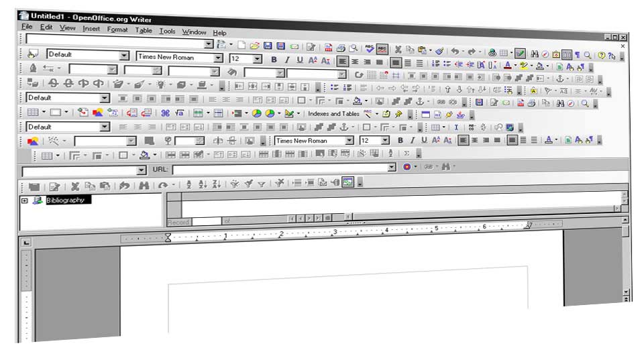This screenshot has height=362, width=644.
Task: Click the 3D Tilt Down icon
Action: point(53,83)
